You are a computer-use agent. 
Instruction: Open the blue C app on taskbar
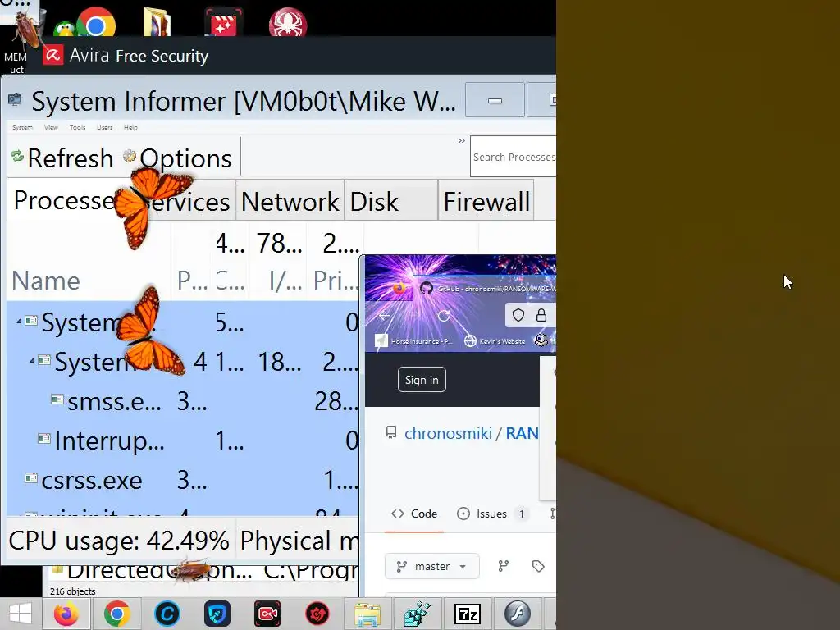tap(167, 614)
